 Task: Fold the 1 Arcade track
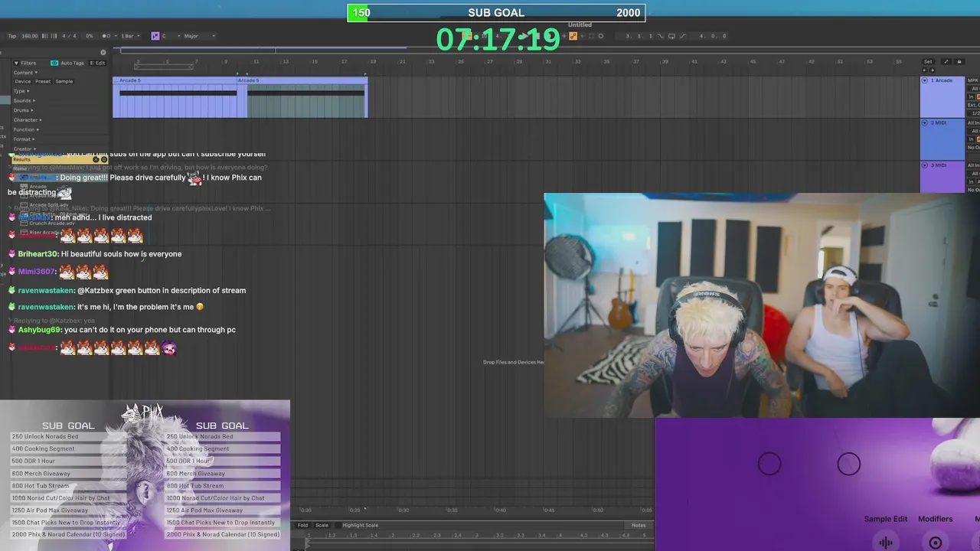tap(924, 80)
